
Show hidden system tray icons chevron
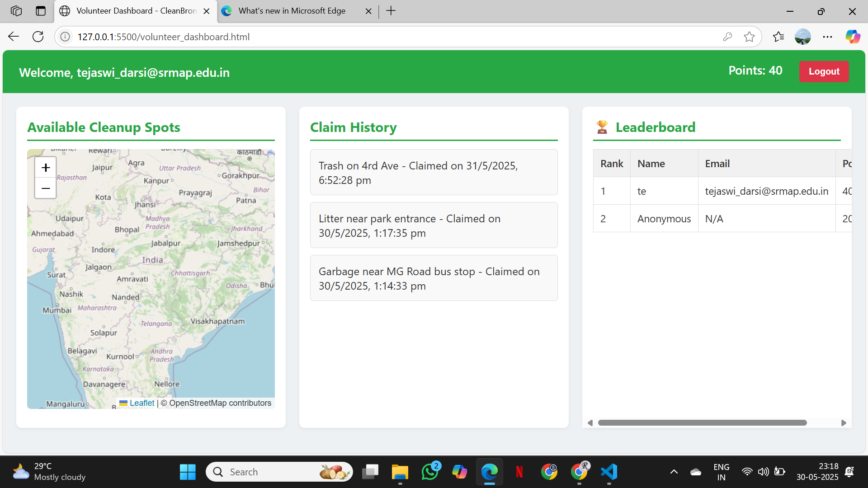click(x=674, y=472)
